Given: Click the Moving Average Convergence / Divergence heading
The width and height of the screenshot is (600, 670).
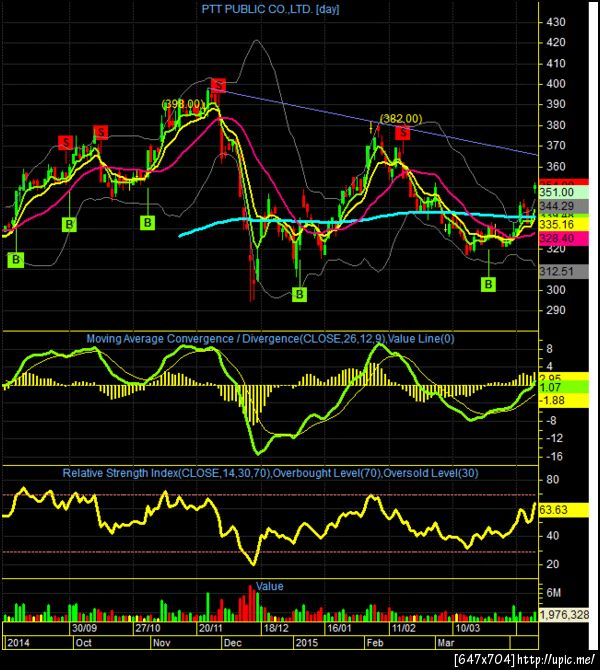Looking at the screenshot, I should click(x=271, y=339).
